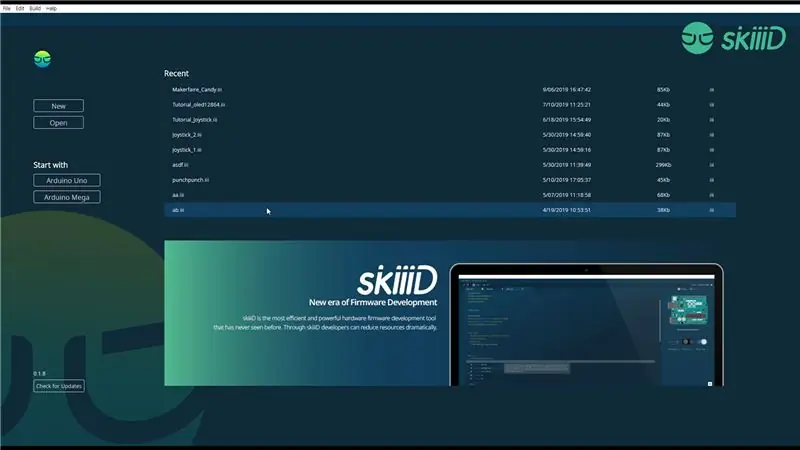This screenshot has width=800, height=450.
Task: Open recent file Makerfaire_Candy.iii
Action: click(x=197, y=90)
